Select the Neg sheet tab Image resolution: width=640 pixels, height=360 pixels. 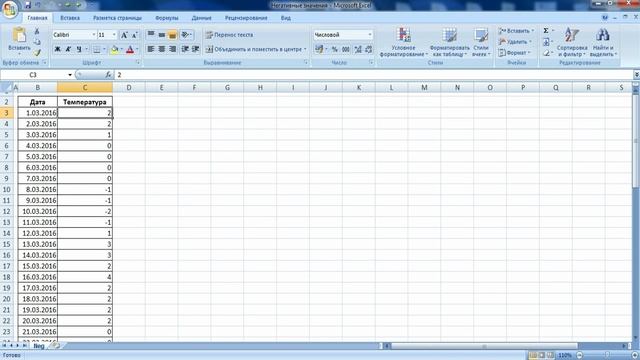(x=39, y=346)
